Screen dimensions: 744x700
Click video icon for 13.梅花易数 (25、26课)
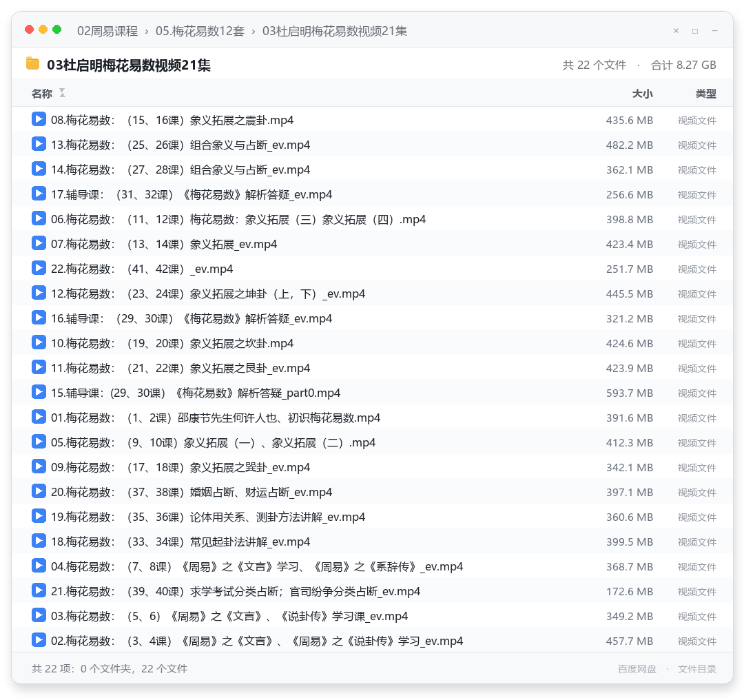click(39, 144)
